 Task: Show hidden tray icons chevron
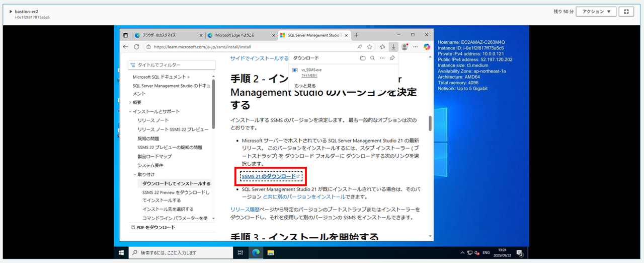pyautogui.click(x=462, y=252)
